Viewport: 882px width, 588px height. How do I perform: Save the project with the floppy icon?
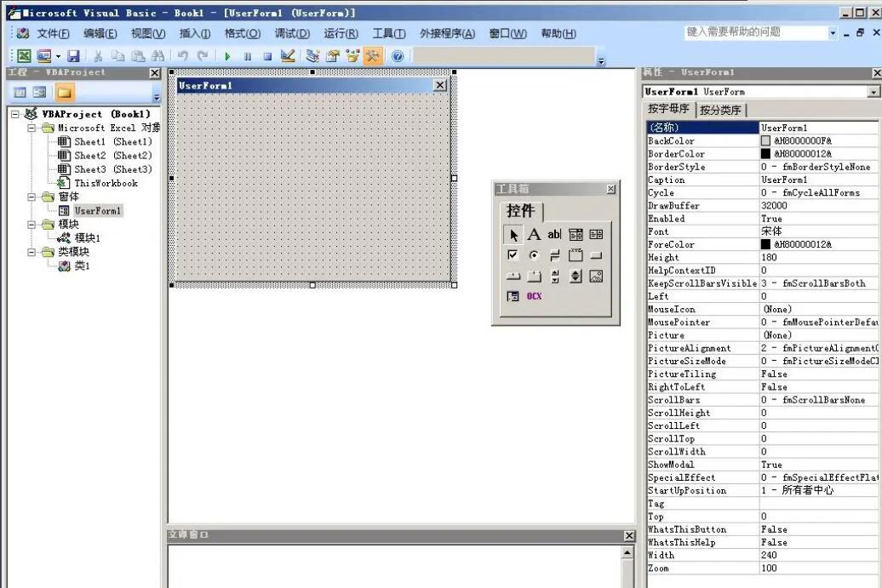click(74, 55)
